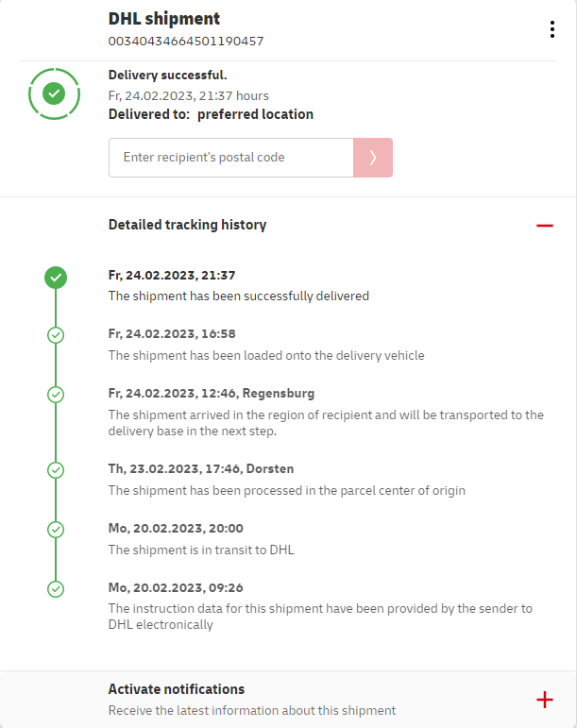Click the "Delivered to: preferred location" text

(211, 114)
